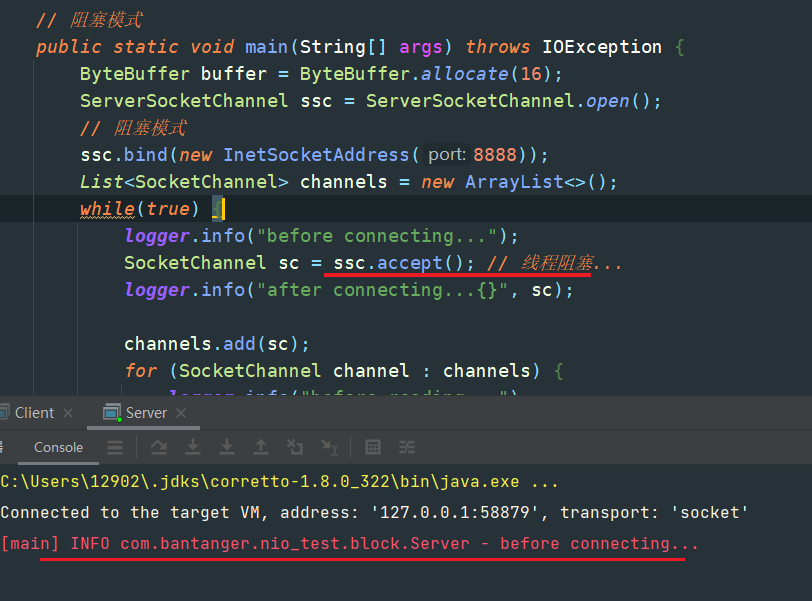Screen dimensions: 812x601
Task: Click the IOException in main signature
Action: click(602, 47)
